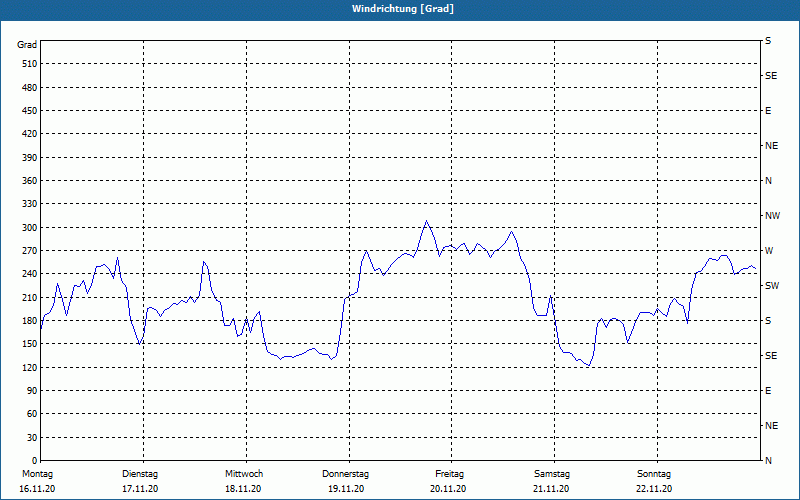
Task: Select the date 16.11.20
Action: click(x=37, y=489)
